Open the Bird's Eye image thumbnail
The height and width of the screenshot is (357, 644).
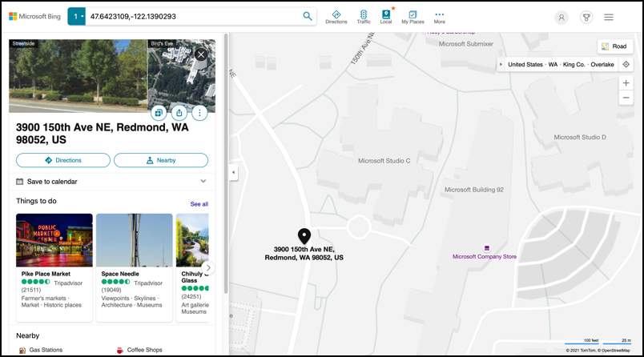click(182, 76)
